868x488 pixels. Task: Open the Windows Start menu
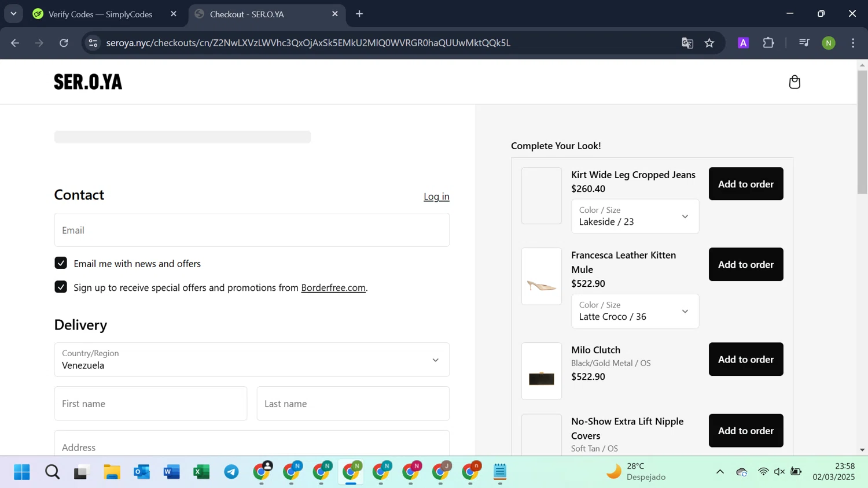click(22, 472)
